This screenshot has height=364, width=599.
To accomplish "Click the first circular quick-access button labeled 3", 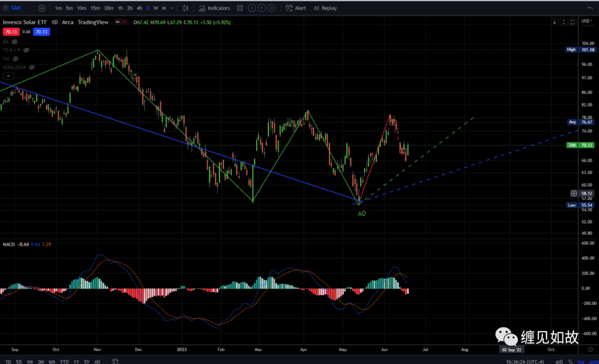I will (x=252, y=8).
